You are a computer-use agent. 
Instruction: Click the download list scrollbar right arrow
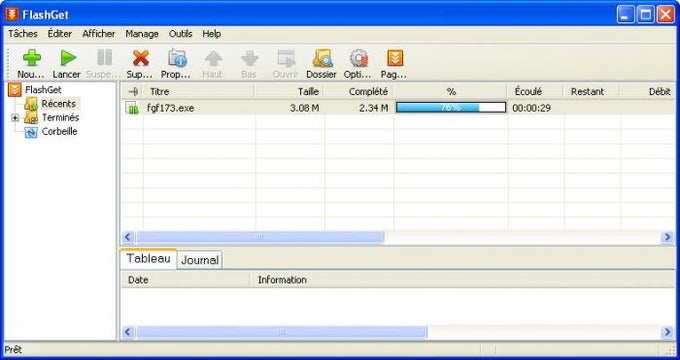[667, 237]
